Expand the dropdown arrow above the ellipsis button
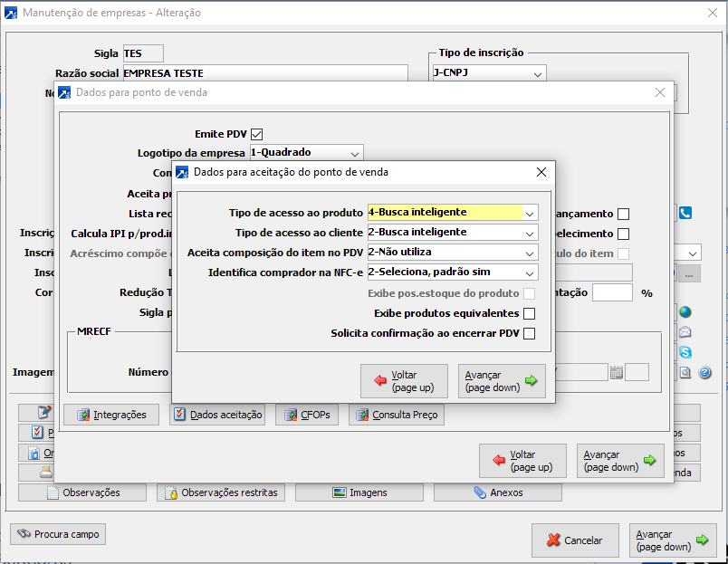Image resolution: width=728 pixels, height=564 pixels. click(x=693, y=253)
